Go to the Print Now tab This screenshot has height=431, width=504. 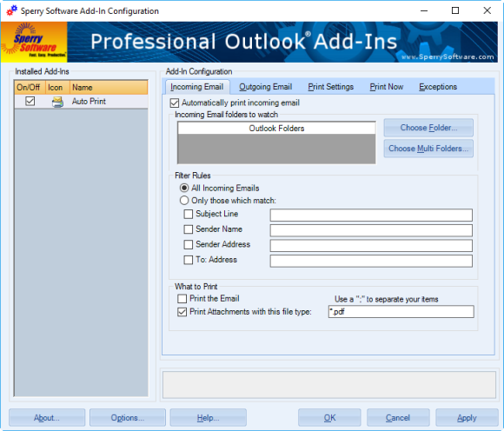[387, 87]
